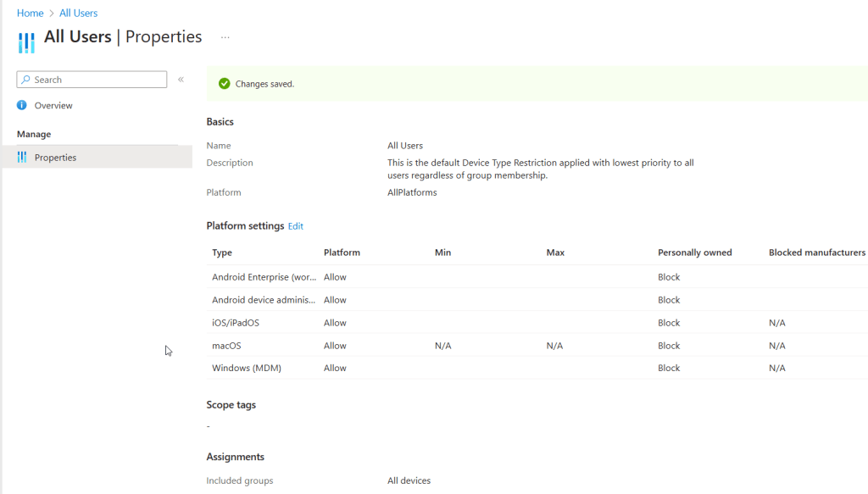Screen dimensions: 868x494
Task: Open the ellipsis more options menu
Action: (x=225, y=37)
